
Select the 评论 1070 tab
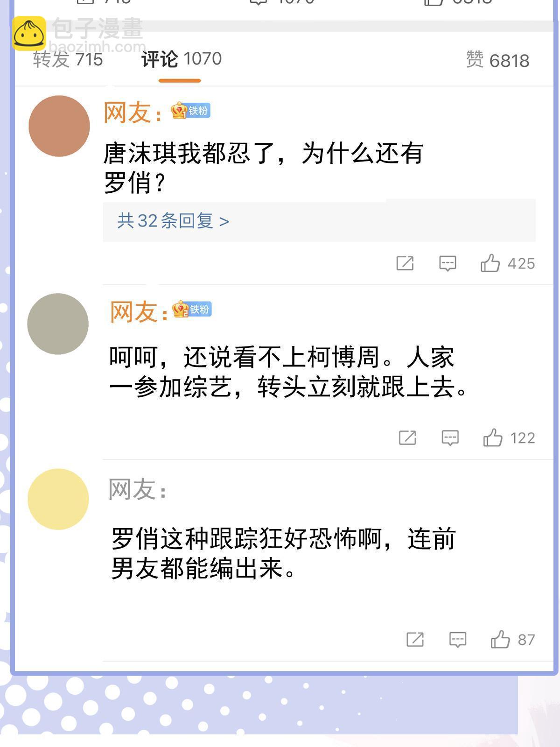pos(181,59)
